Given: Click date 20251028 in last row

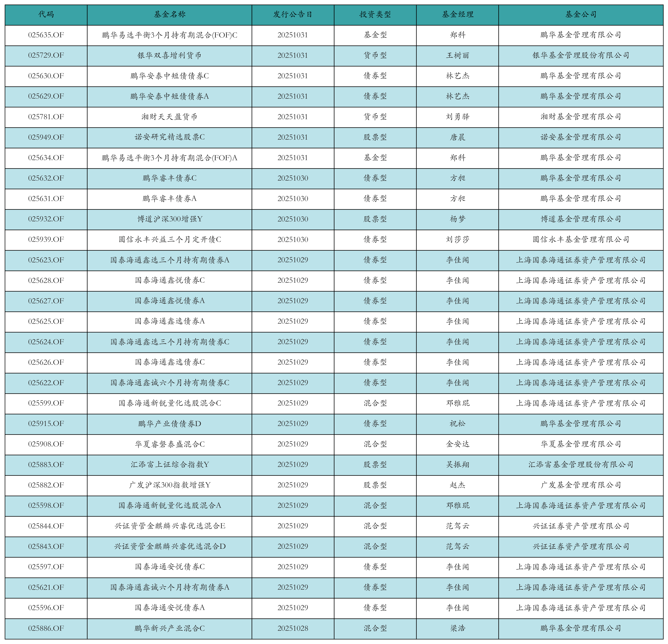Looking at the screenshot, I should pos(293,628).
